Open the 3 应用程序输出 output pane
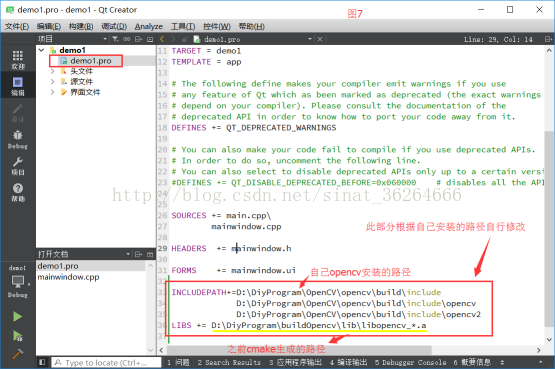The height and width of the screenshot is (369, 555). pos(295,362)
